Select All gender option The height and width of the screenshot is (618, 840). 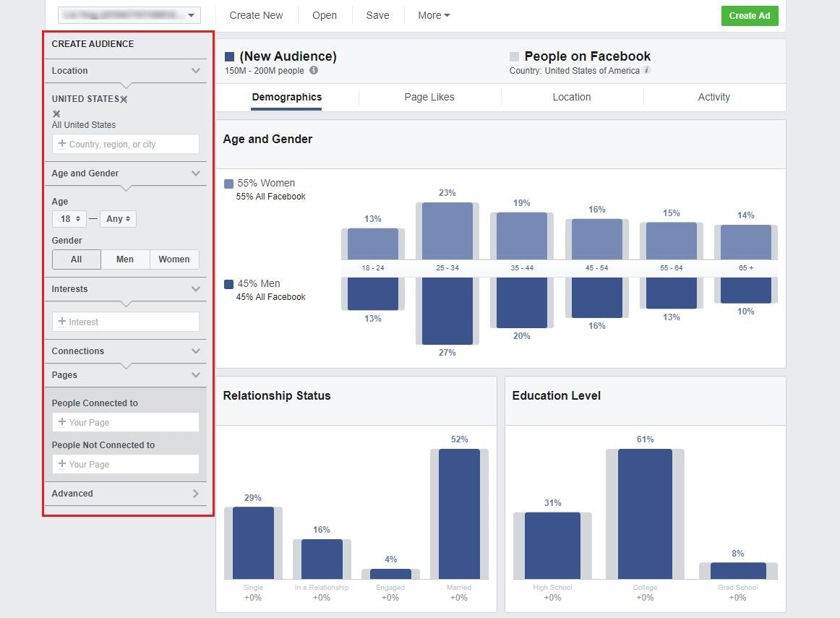[76, 259]
